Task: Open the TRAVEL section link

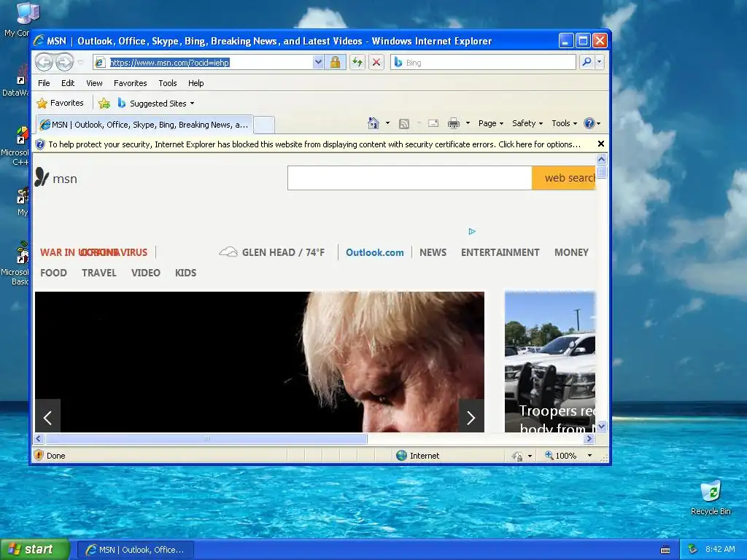Action: tap(98, 273)
